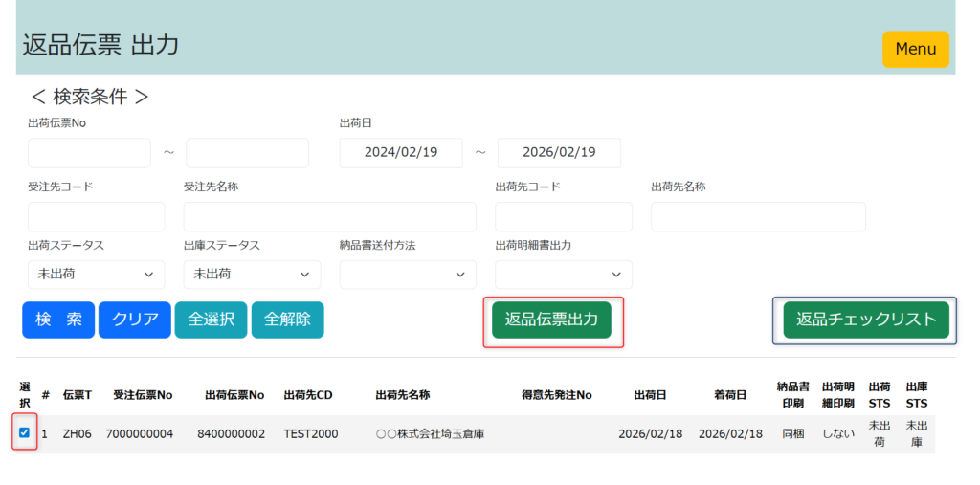The width and height of the screenshot is (980, 485).
Task: Uncheck the selection checkbox for row 1
Action: tap(25, 432)
